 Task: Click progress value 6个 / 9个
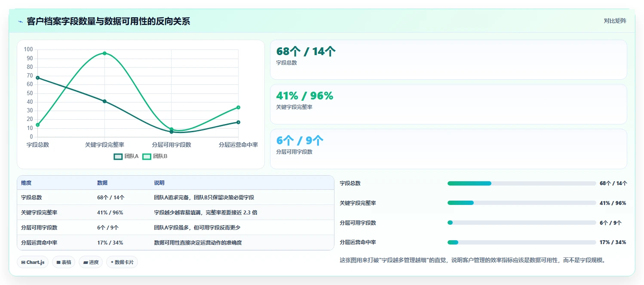pyautogui.click(x=610, y=223)
